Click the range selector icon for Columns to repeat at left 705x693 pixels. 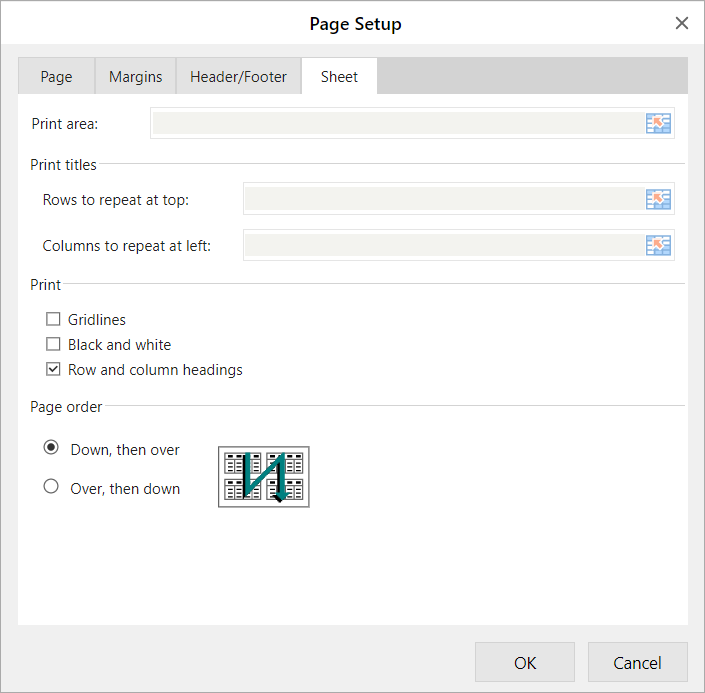pyautogui.click(x=658, y=245)
